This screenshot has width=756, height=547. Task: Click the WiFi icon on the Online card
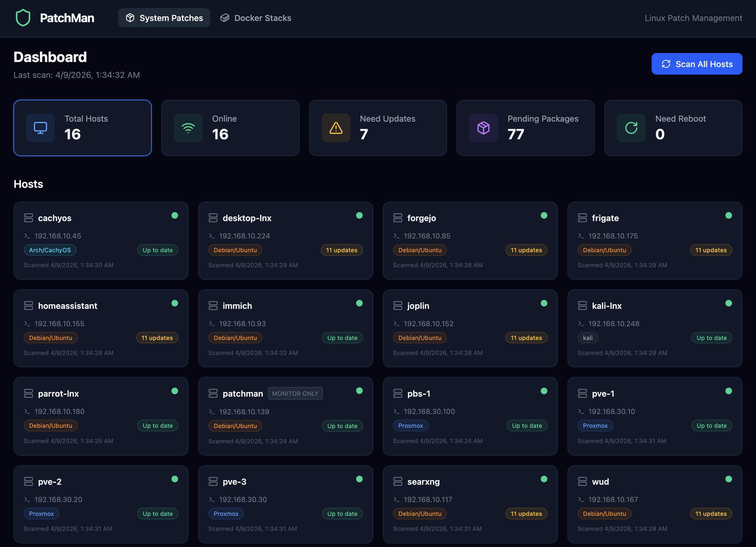coord(188,128)
